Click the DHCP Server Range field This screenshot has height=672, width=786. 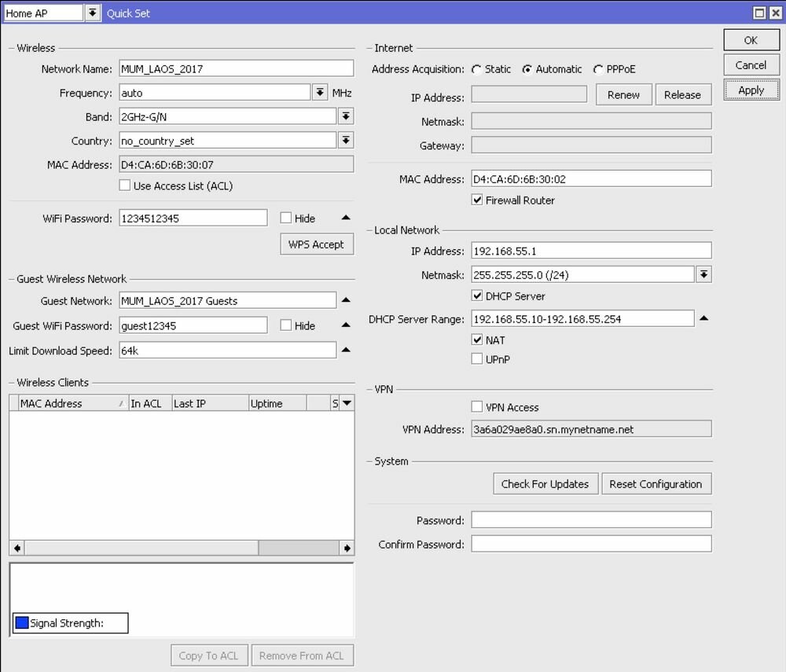coord(582,319)
